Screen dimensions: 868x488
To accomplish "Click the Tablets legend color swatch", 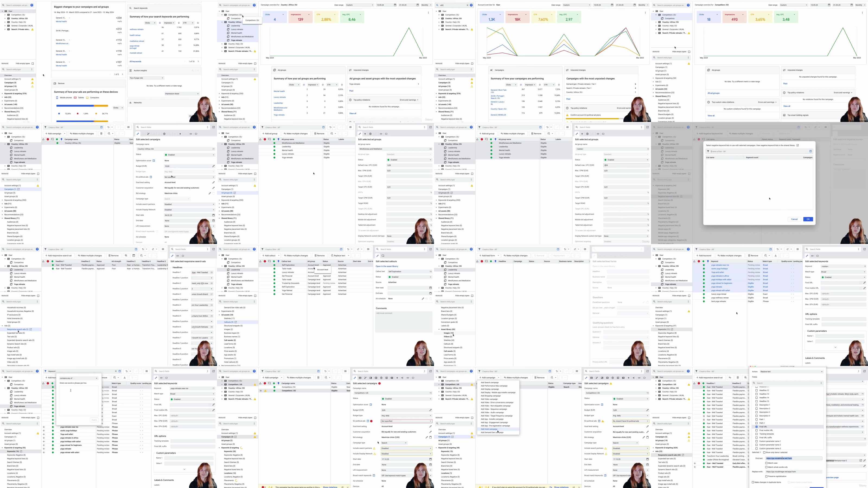I will tap(75, 98).
